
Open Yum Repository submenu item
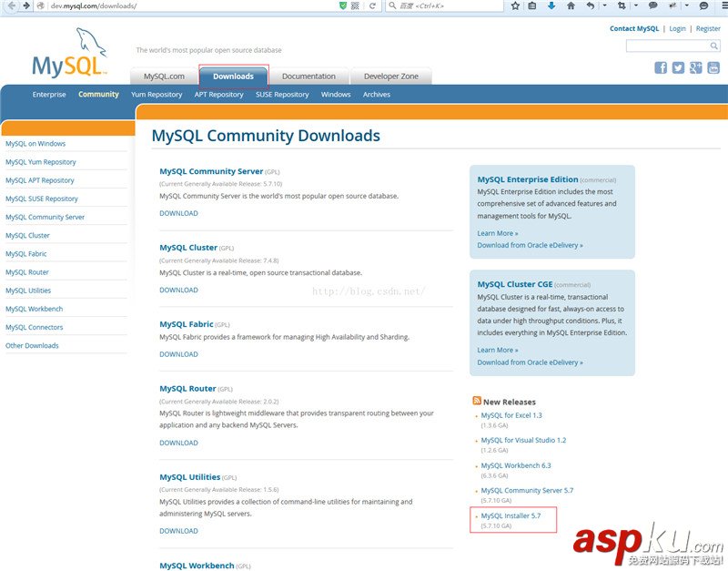[157, 95]
